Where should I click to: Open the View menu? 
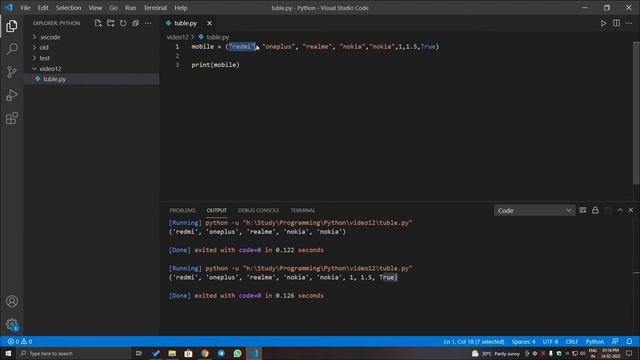click(95, 8)
